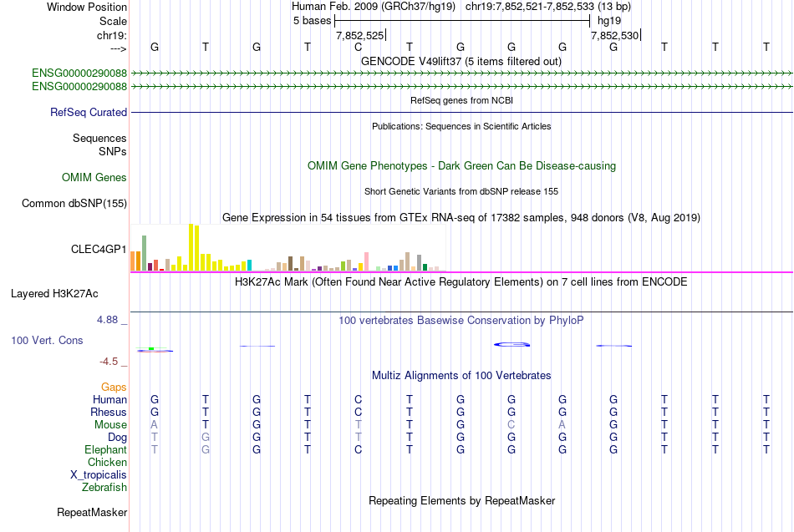Click the X_tropicalis species row label
Screen dimensions: 794x532
pyautogui.click(x=99, y=475)
